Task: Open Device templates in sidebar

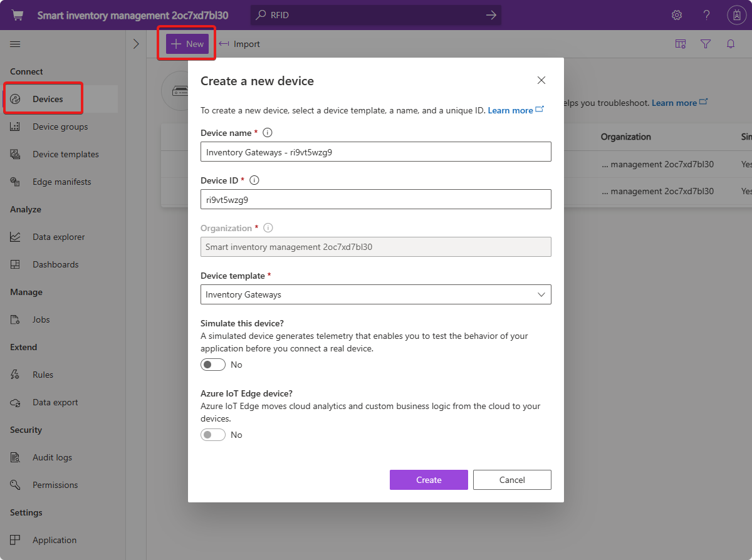Action: pyautogui.click(x=65, y=154)
